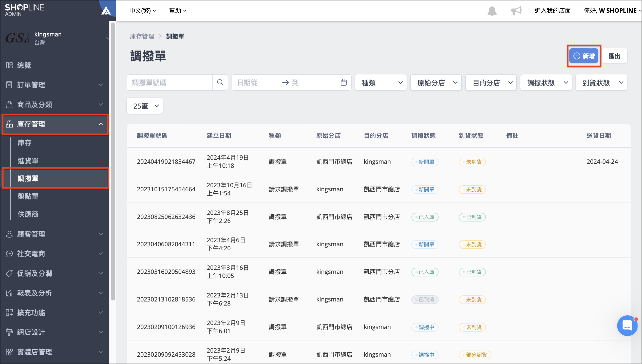This screenshot has width=642, height=364.
Task: Click the blue triangle app icon
Action: (106, 10)
